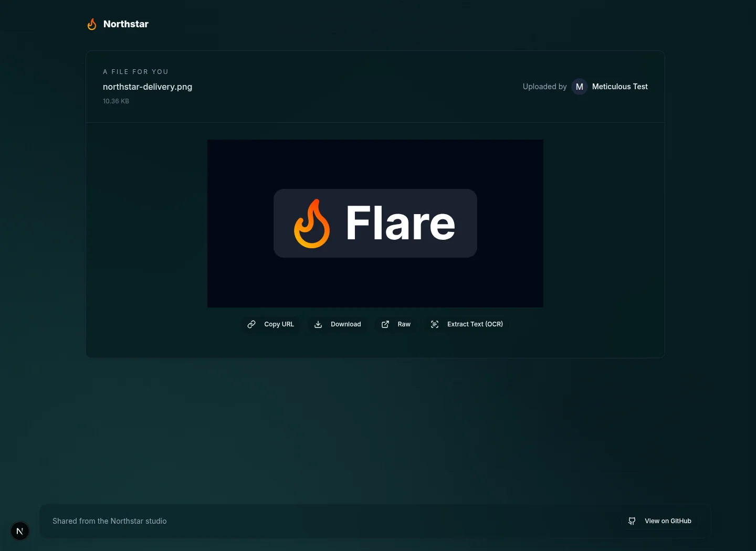Click the Flare image preview
The image size is (756, 551).
[x=375, y=224]
